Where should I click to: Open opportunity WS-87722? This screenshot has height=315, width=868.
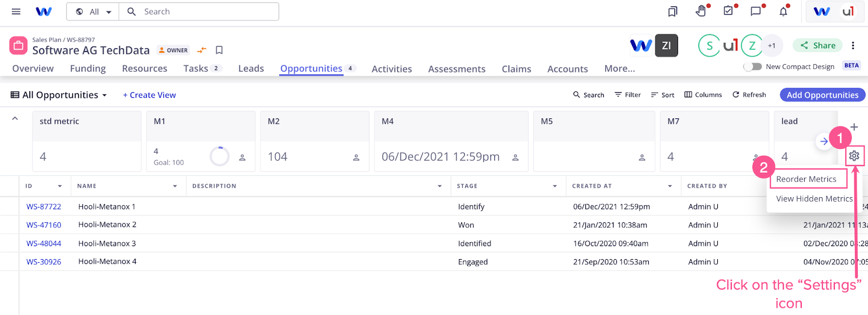tap(44, 207)
